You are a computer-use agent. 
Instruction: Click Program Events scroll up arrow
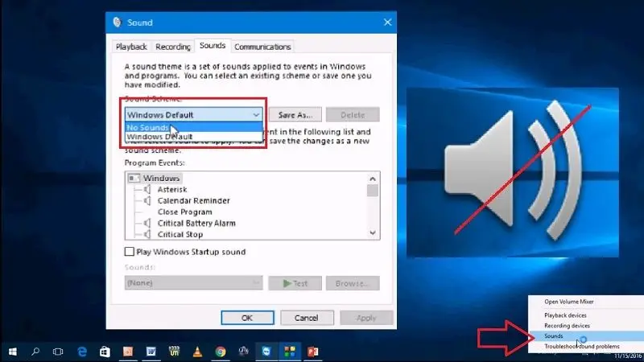tap(373, 179)
